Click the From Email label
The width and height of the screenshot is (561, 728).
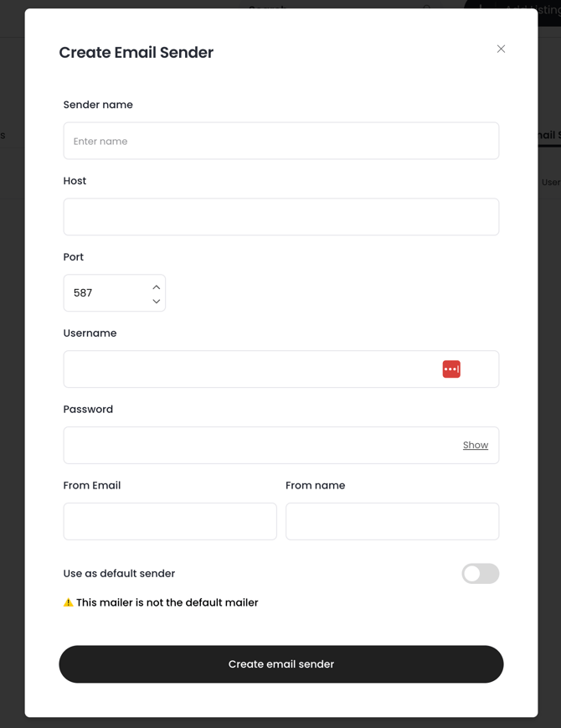click(92, 485)
